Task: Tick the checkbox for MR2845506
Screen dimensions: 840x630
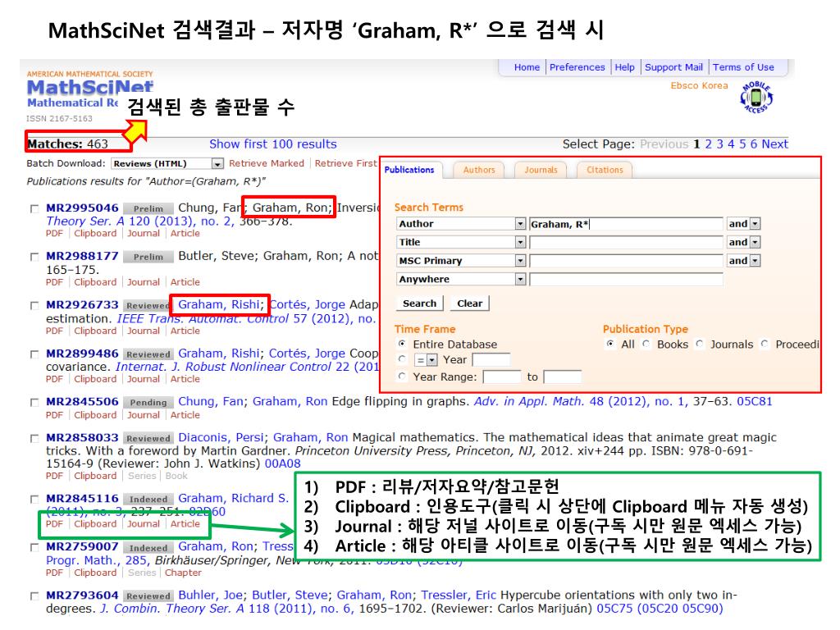Action: click(34, 402)
